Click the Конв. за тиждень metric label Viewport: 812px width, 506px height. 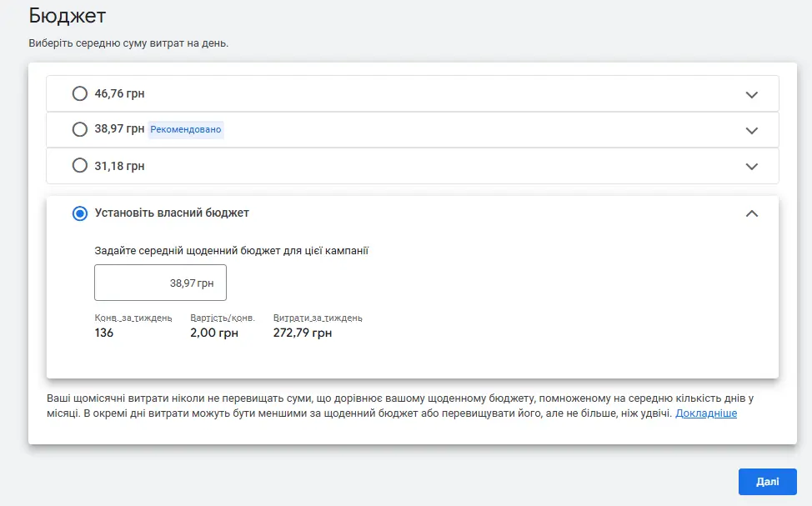133,318
